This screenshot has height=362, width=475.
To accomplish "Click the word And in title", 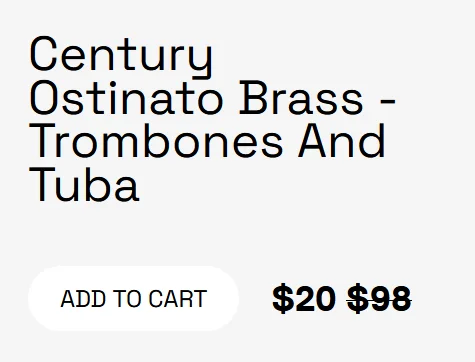I will click(x=342, y=140).
